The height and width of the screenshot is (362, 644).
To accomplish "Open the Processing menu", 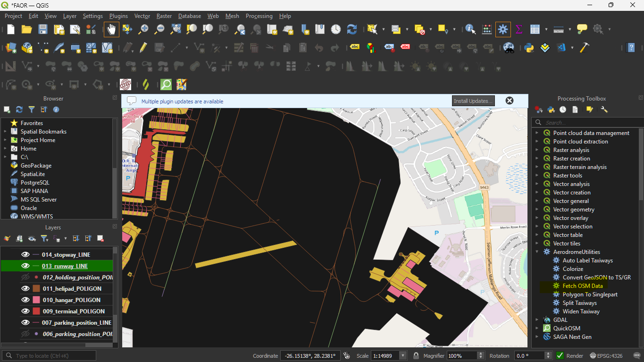I will (x=259, y=16).
